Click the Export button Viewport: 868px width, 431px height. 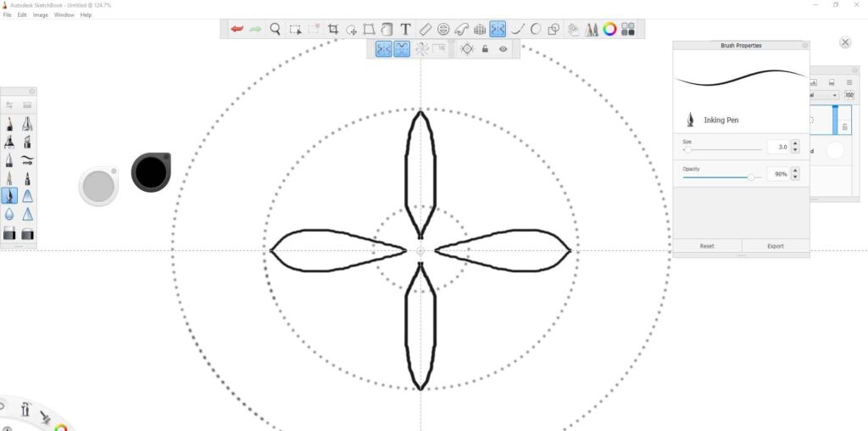776,246
